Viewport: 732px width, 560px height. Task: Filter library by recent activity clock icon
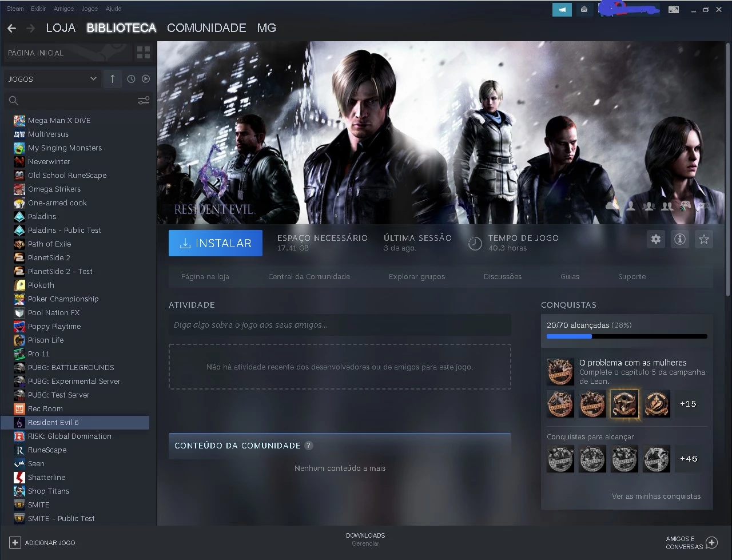[x=131, y=79]
